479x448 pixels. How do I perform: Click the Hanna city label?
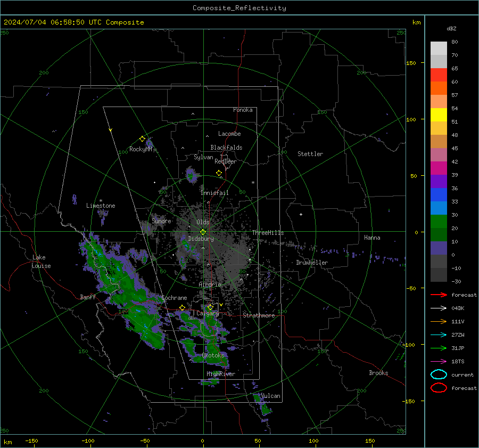372,238
